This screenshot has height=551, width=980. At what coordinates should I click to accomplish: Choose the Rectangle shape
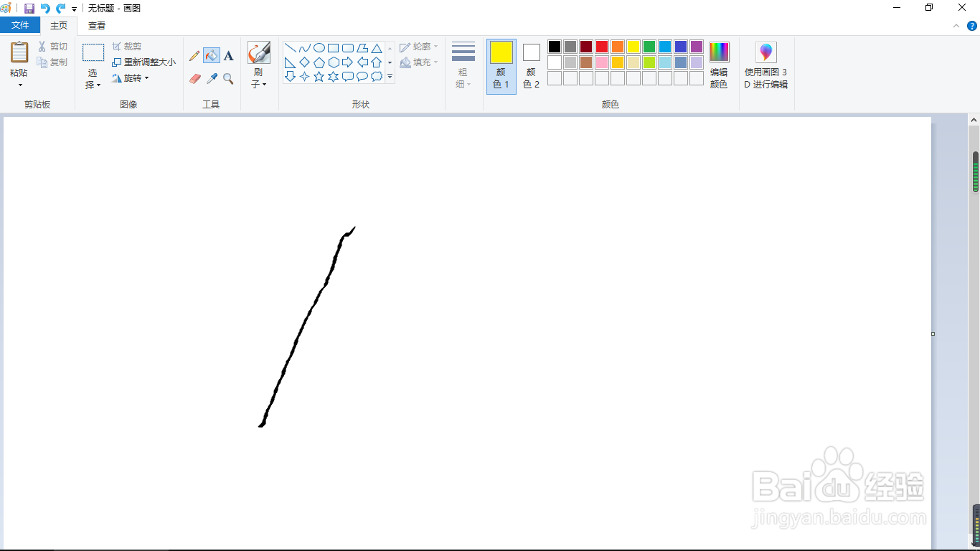tap(334, 48)
